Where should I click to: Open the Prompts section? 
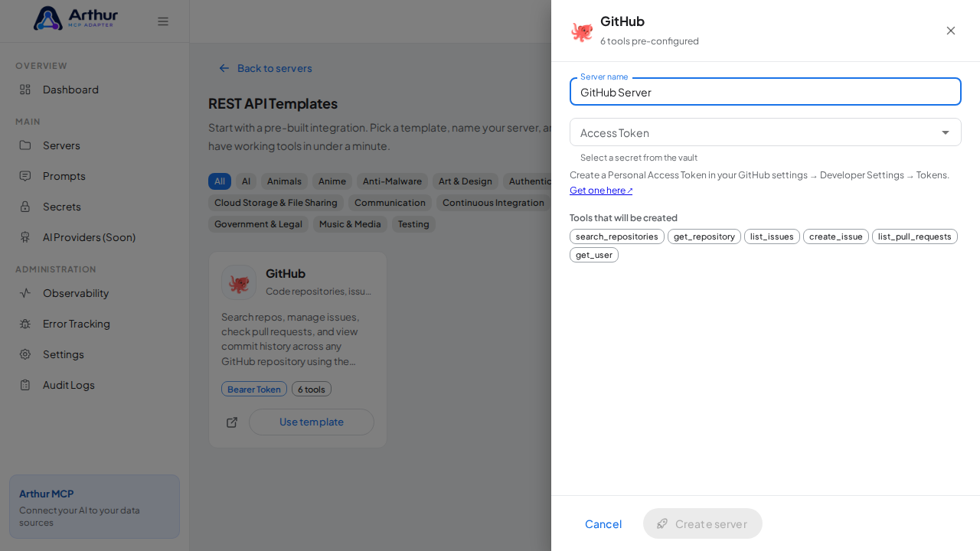tap(95, 176)
